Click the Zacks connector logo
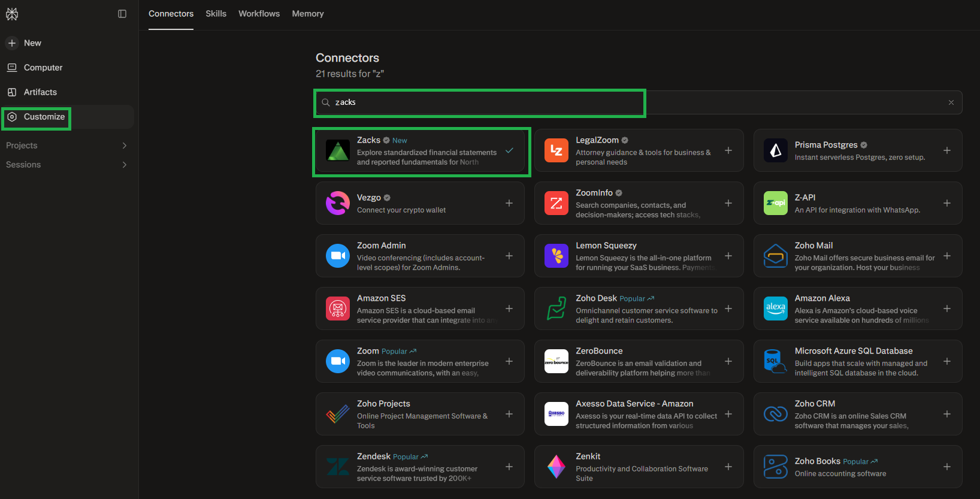This screenshot has width=980, height=499. (x=338, y=150)
